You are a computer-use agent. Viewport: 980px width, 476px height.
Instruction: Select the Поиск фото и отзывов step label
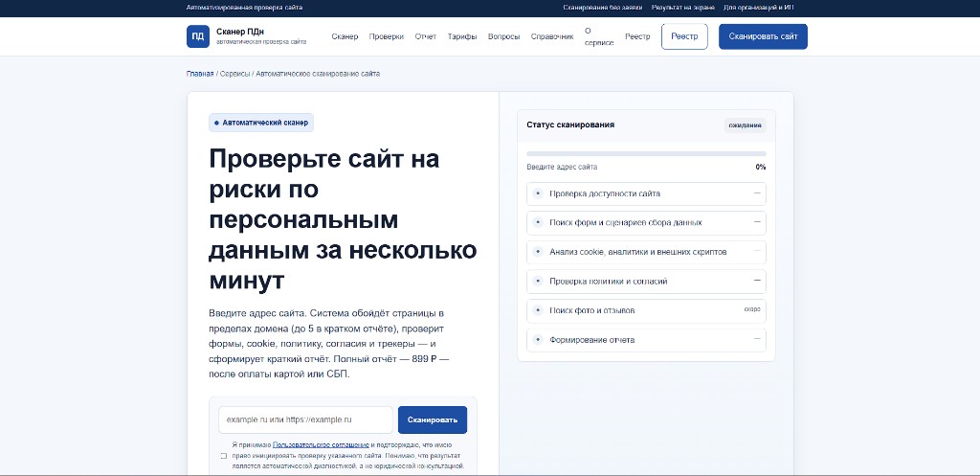pos(592,310)
